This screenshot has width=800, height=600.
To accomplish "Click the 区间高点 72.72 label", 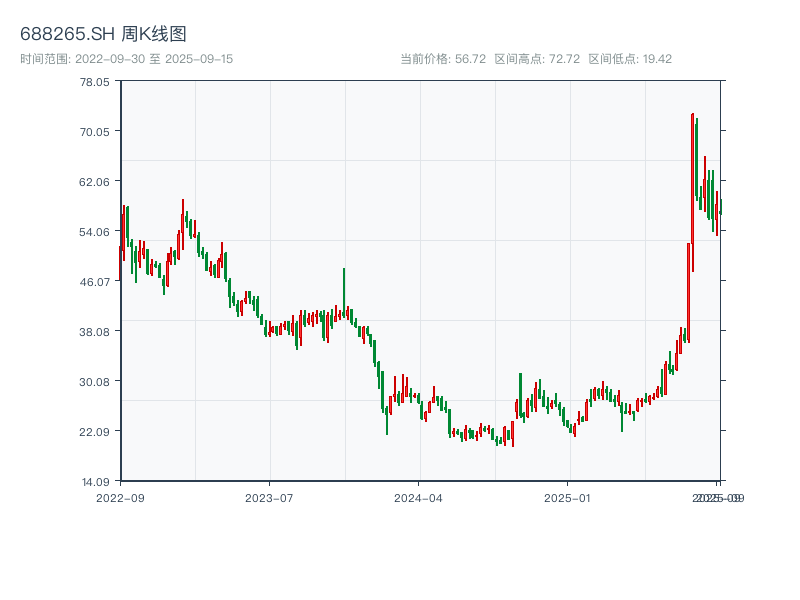I will click(537, 59).
